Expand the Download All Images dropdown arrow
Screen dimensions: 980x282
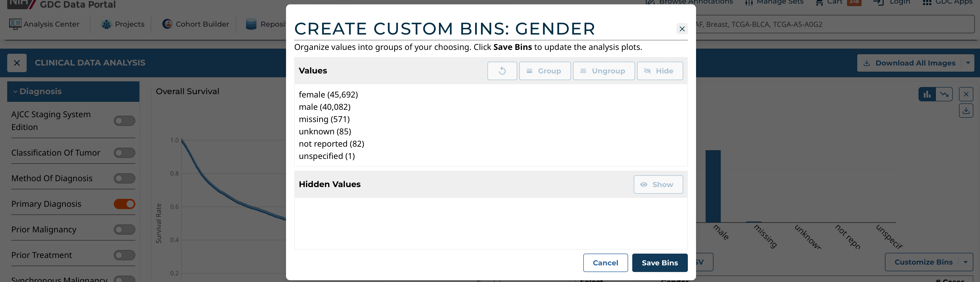(968, 63)
